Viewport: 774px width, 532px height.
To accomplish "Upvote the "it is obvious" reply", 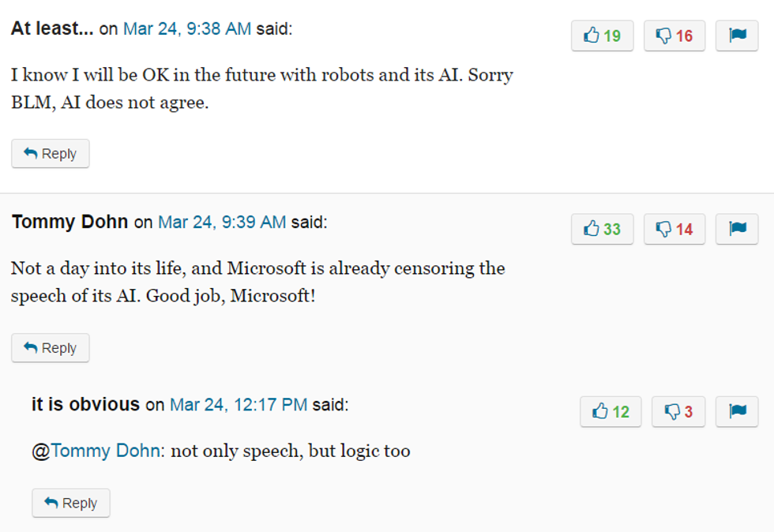I will (611, 411).
